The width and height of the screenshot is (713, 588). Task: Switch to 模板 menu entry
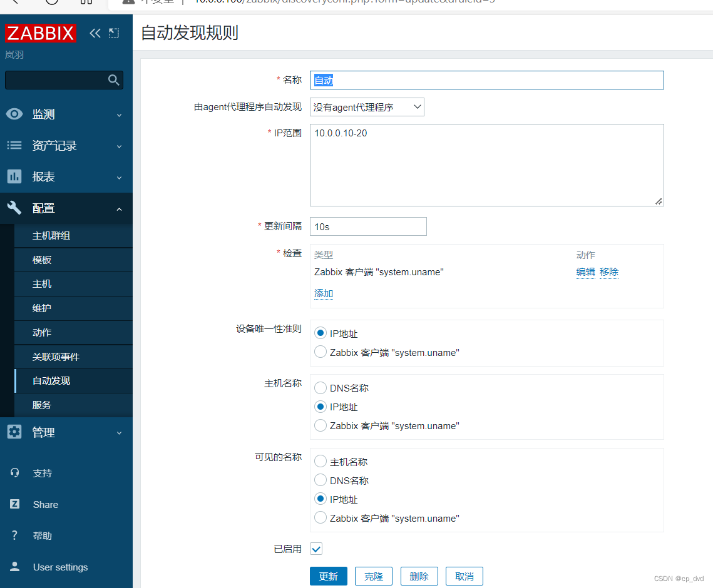(x=41, y=260)
